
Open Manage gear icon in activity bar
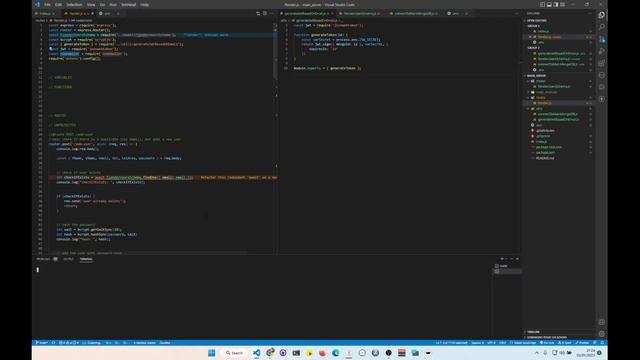pos(602,334)
